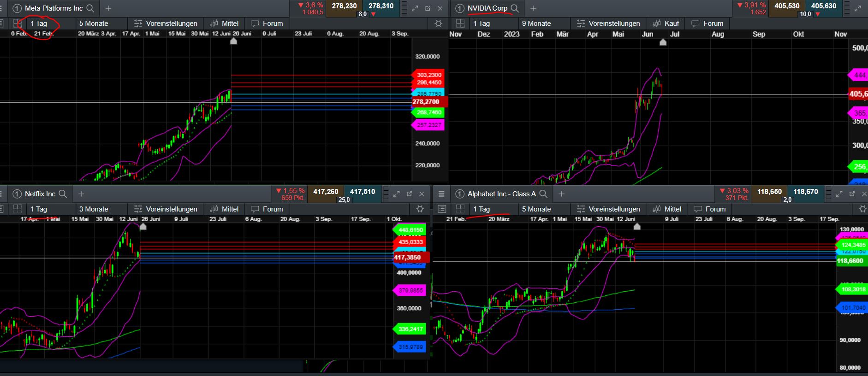Open Mittel price type in Meta chart
Screen dimensions: 868x376
(224, 23)
